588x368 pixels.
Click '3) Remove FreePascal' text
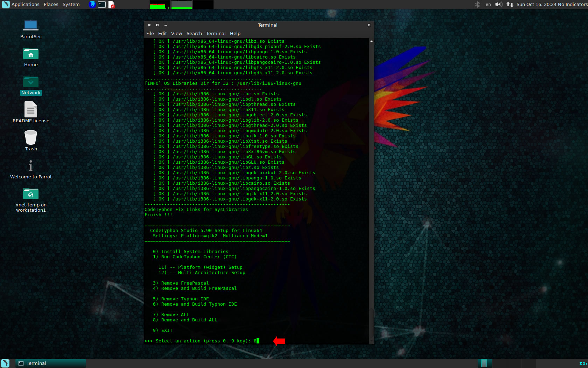[x=181, y=283]
